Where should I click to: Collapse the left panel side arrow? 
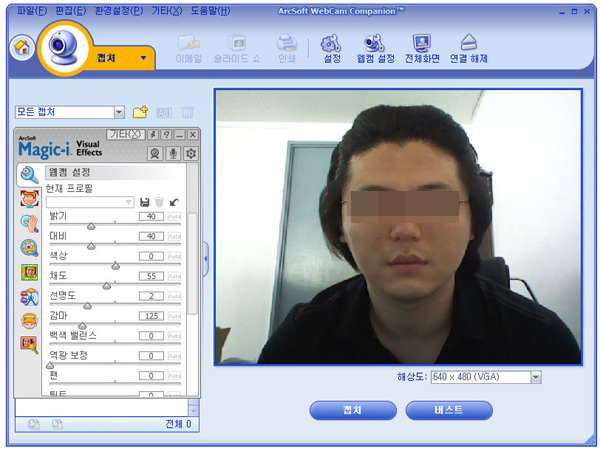tap(205, 259)
